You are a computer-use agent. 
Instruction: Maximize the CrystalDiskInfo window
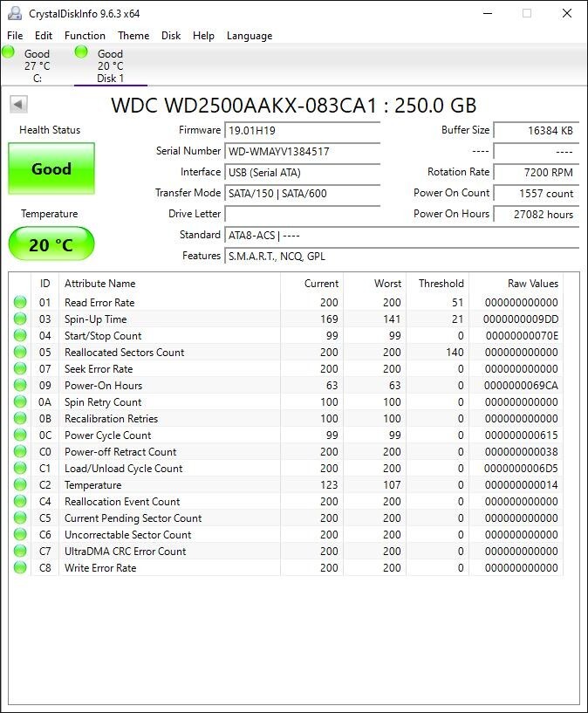coord(527,13)
